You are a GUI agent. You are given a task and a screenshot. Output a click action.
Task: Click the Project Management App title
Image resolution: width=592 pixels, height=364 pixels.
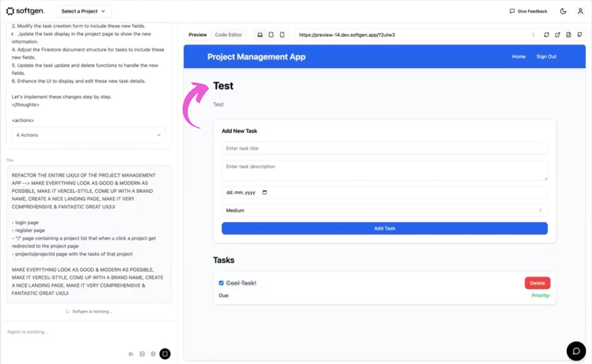[x=256, y=57]
